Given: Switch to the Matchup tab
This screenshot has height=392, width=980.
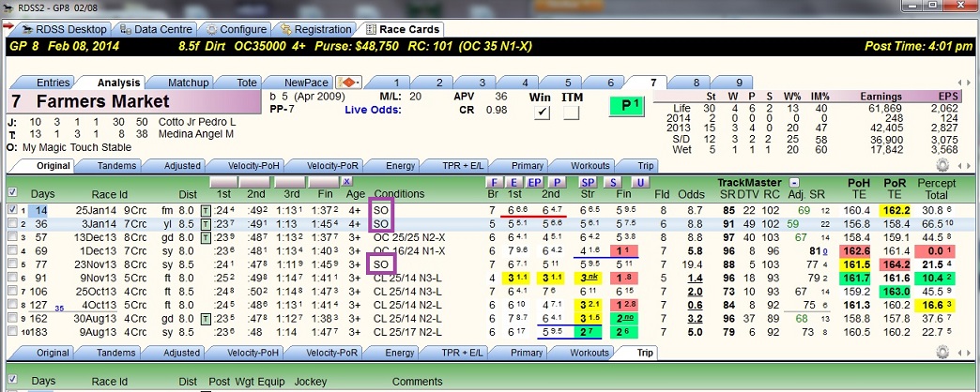Looking at the screenshot, I should coord(182,83).
